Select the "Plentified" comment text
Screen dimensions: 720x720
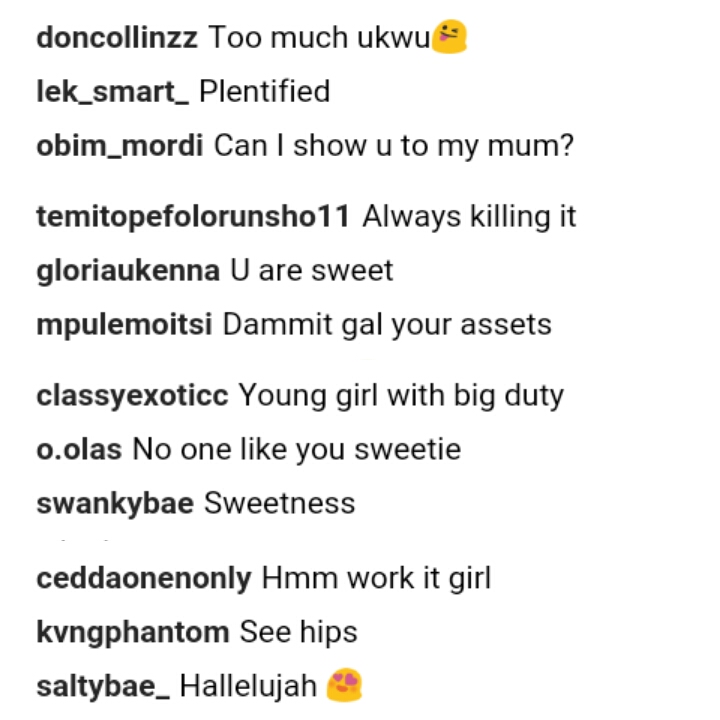[x=264, y=92]
